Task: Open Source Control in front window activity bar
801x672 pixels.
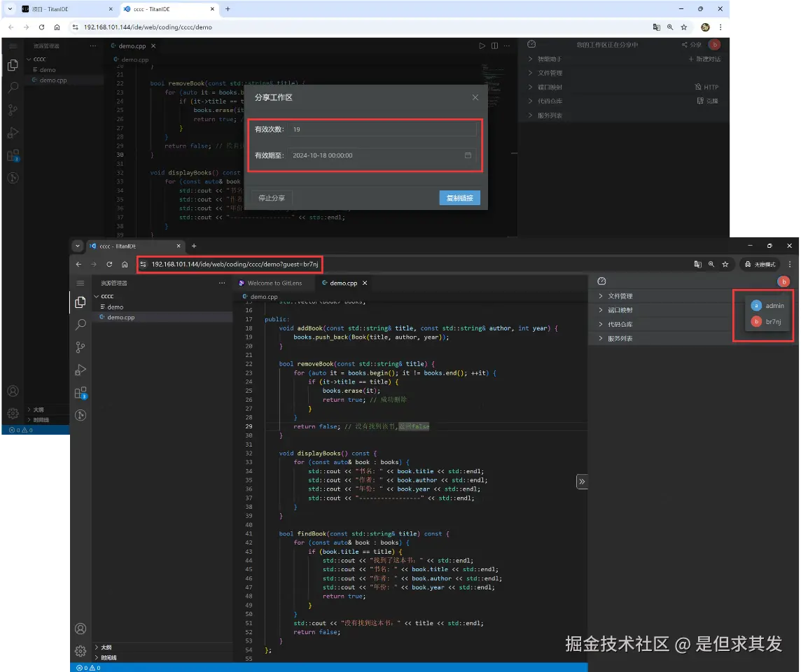Action: pyautogui.click(x=81, y=347)
